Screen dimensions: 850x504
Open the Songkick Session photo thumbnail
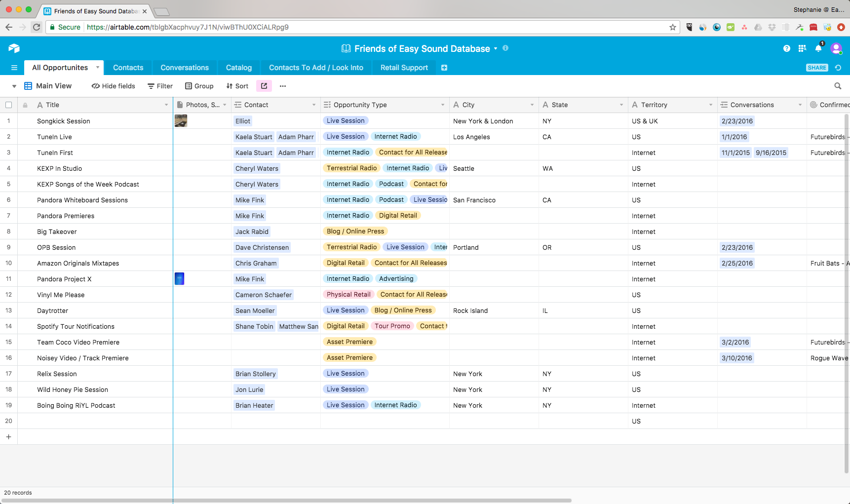(181, 121)
